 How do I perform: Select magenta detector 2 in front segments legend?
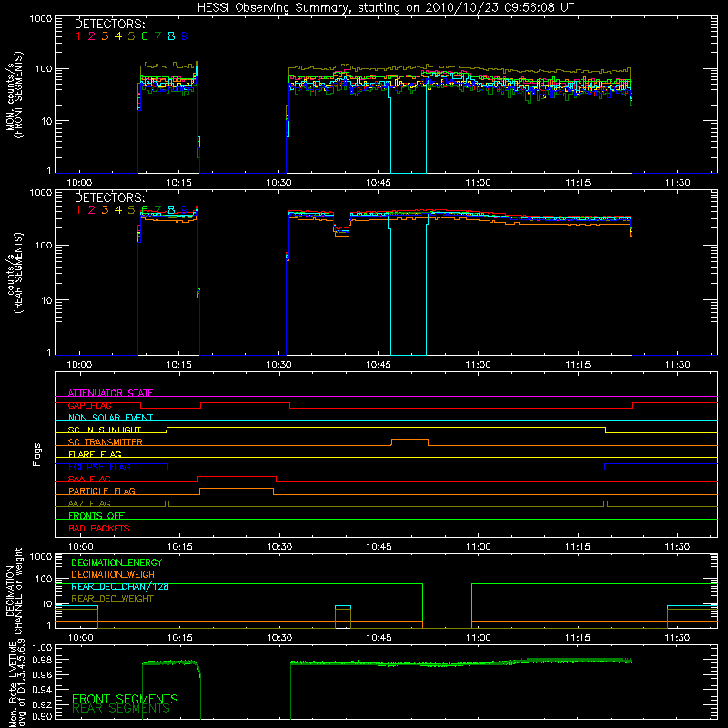tap(92, 36)
